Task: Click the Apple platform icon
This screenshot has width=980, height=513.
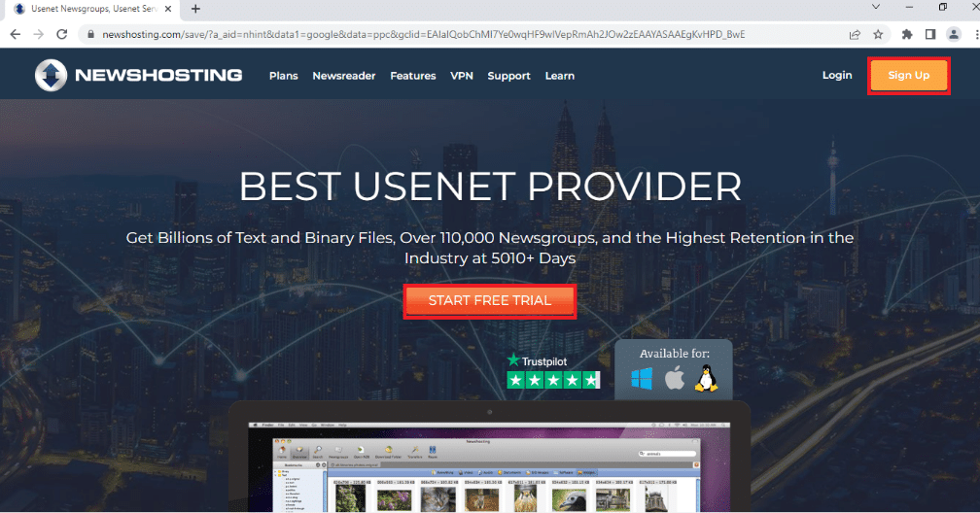Action: tap(675, 378)
